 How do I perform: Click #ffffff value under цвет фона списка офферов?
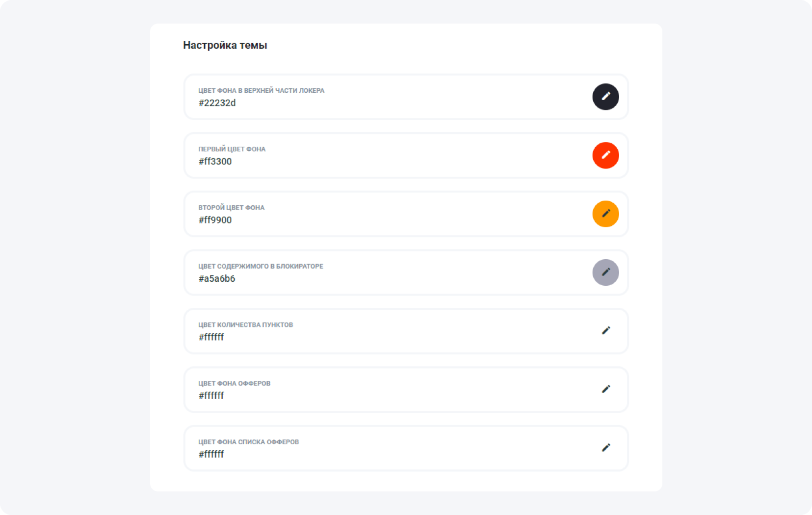click(x=211, y=454)
